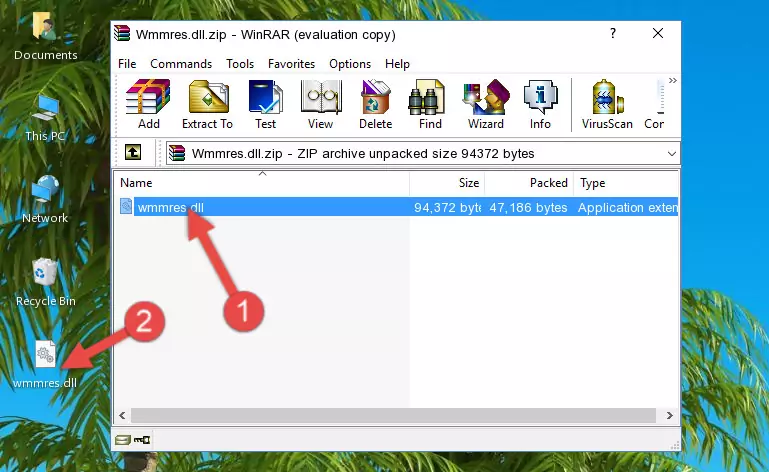Click the Delete toolbar icon

[375, 105]
